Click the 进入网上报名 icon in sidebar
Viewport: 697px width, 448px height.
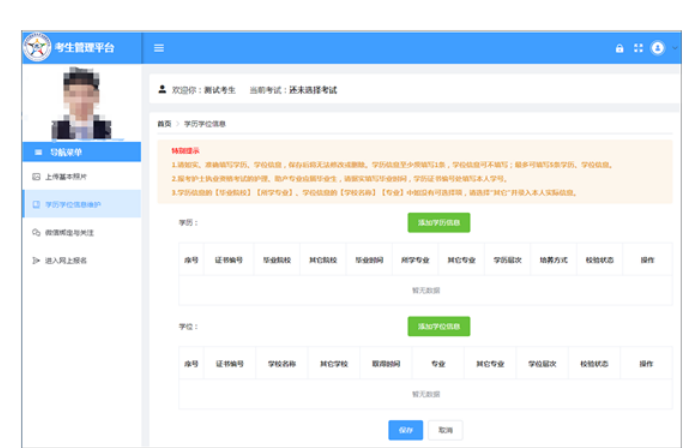tap(36, 260)
